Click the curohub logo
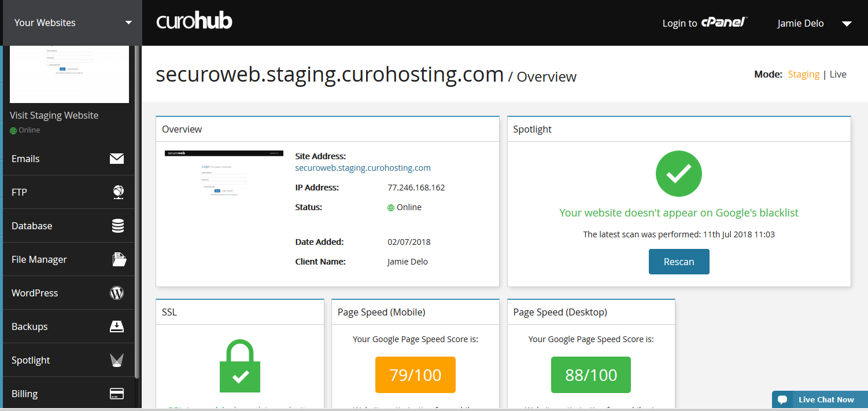The height and width of the screenshot is (411, 868). click(x=194, y=21)
